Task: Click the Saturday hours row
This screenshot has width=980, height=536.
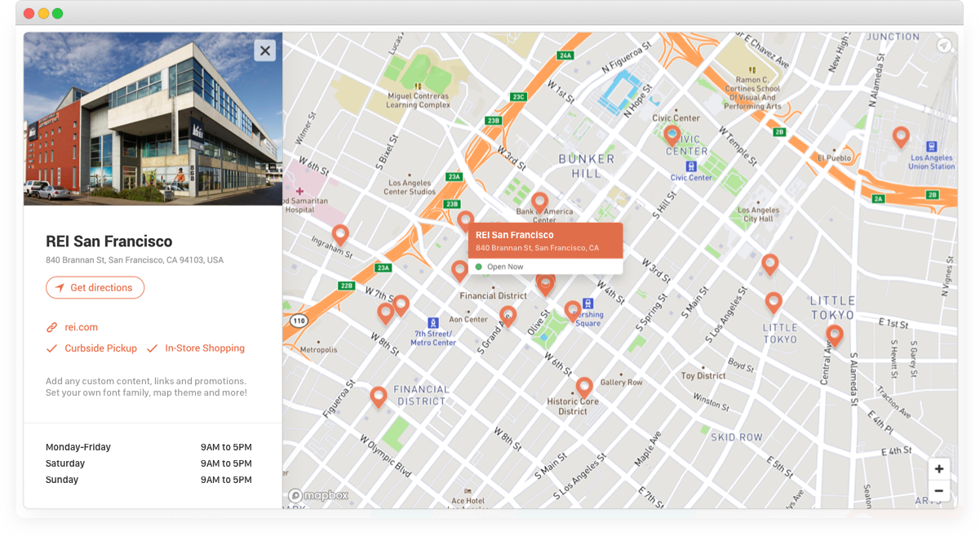Action: [x=149, y=463]
